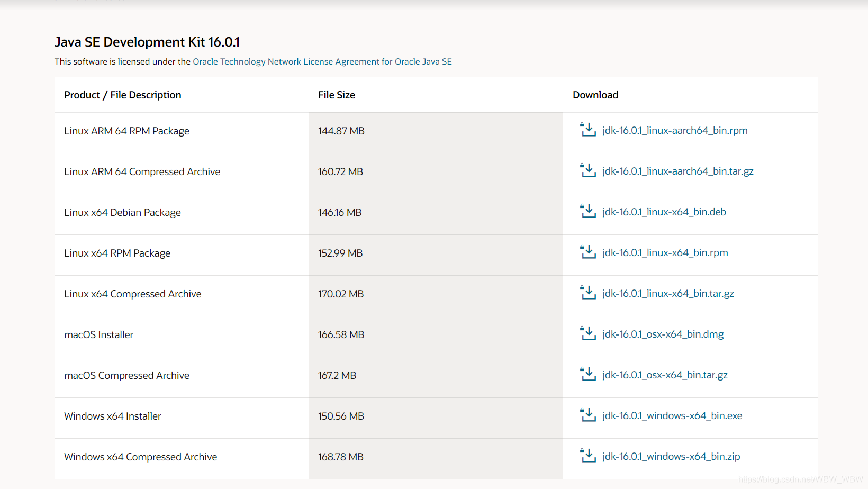Select Linux x64 RPM Package text
Screen dimensions: 868x489
click(x=117, y=253)
